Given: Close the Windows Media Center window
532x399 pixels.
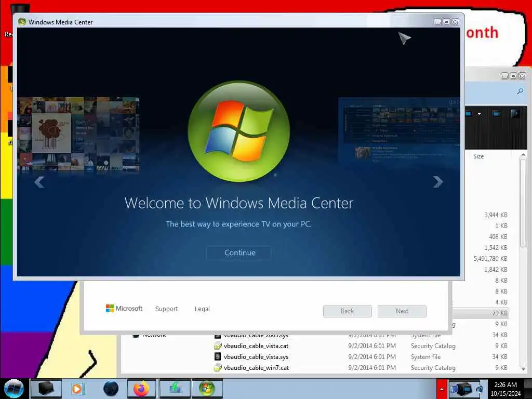Looking at the screenshot, I should coord(455,22).
